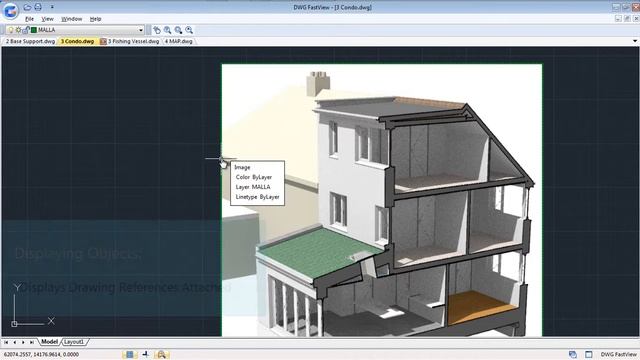Click the overlapping-windows icon in status bar right
Screen dimensions: 640x360
573,354
